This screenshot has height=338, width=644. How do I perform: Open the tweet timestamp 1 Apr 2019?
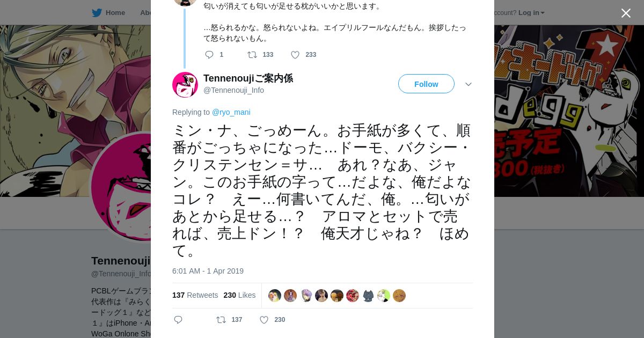[208, 271]
